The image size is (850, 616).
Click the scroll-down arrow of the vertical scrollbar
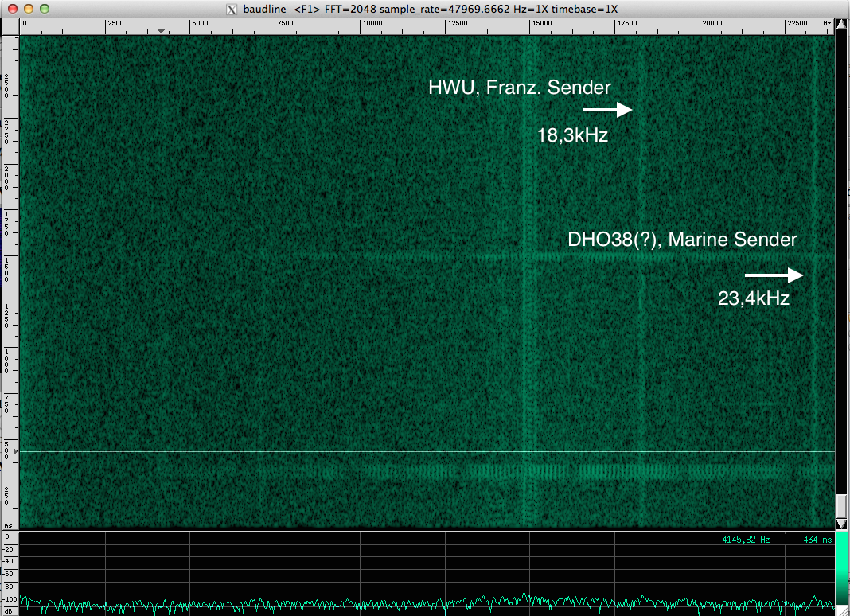(x=842, y=524)
